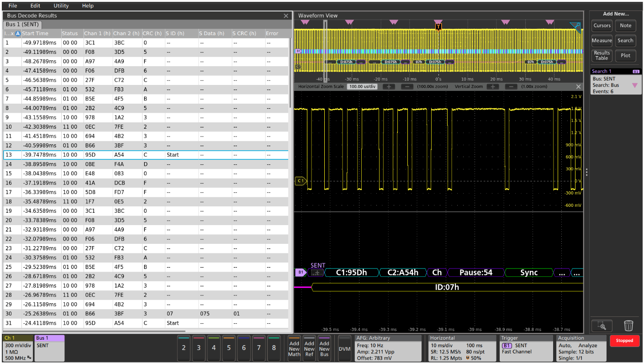Click the orange trigger position T marker

pyautogui.click(x=438, y=27)
